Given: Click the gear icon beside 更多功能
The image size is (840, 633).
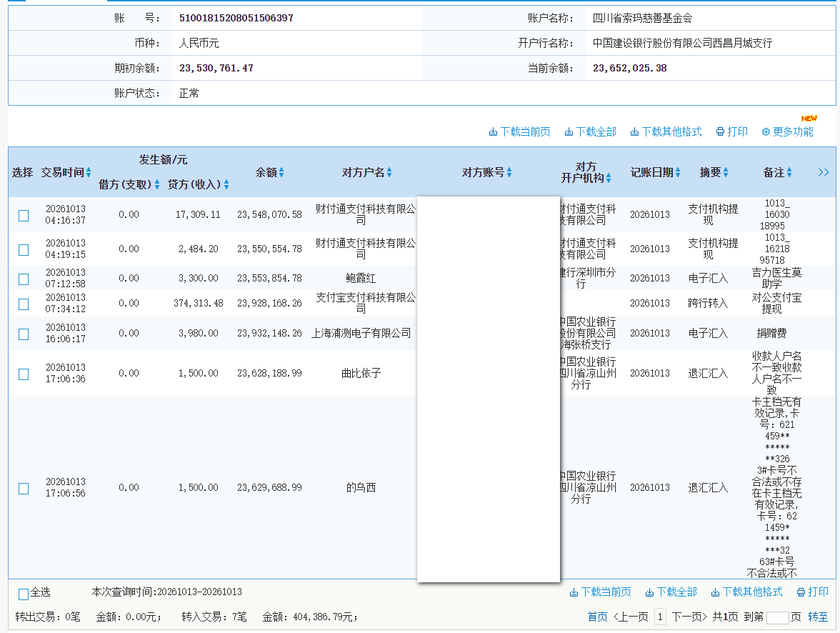Looking at the screenshot, I should (x=766, y=132).
